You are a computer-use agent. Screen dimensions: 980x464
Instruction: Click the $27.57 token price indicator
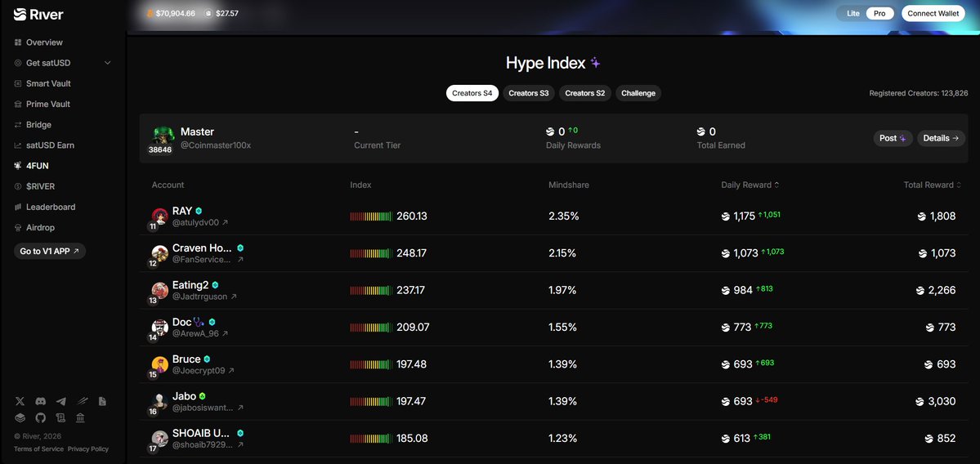222,13
